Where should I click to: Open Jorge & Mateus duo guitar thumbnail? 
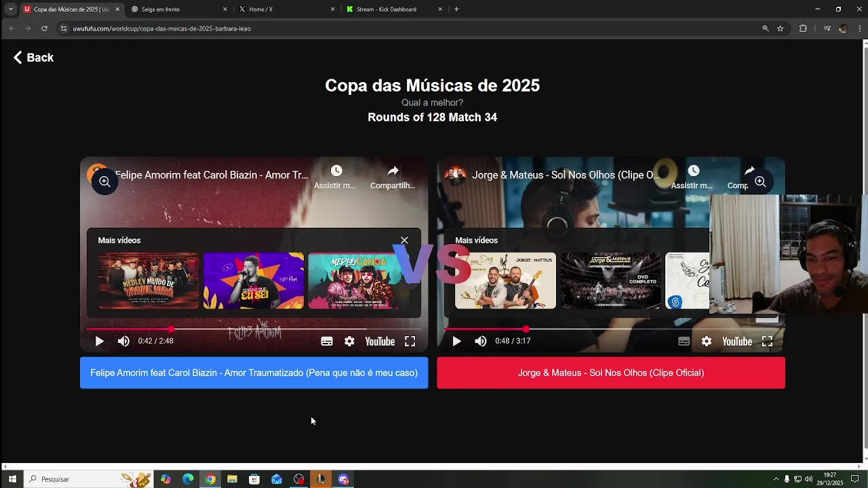click(505, 281)
